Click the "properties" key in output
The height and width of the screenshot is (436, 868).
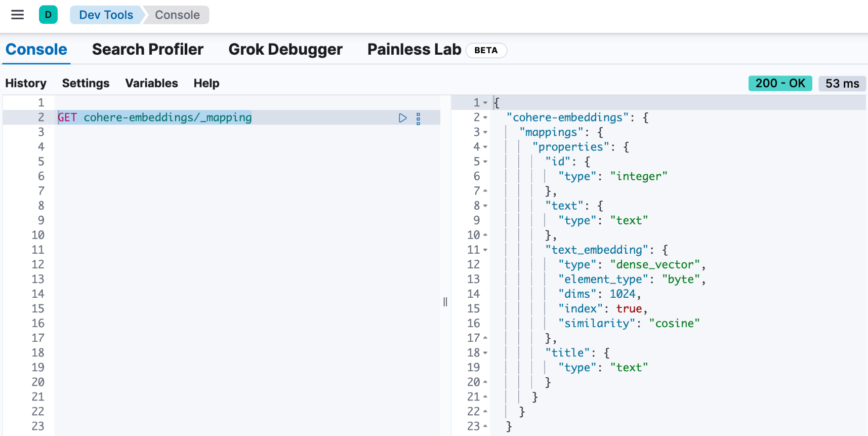(x=571, y=147)
